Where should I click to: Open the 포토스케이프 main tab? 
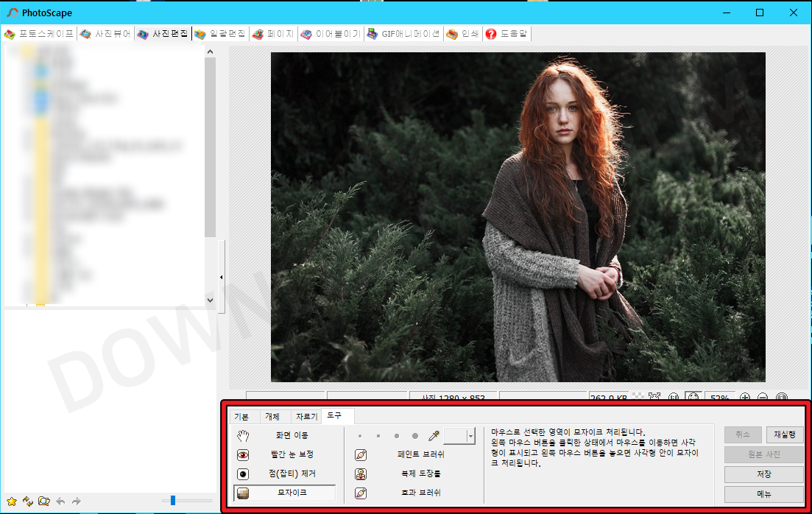[x=39, y=34]
